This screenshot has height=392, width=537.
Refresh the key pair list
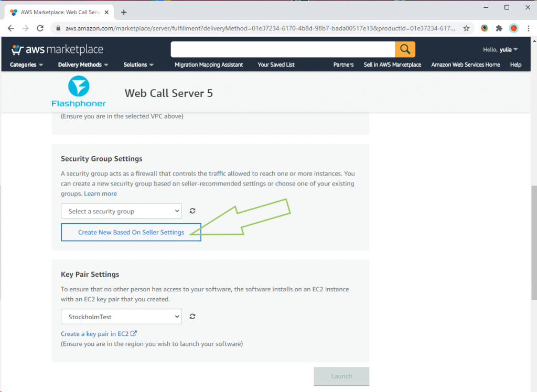coord(192,317)
